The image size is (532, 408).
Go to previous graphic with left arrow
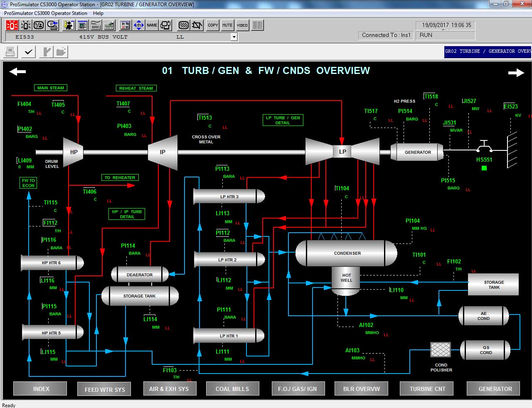(x=17, y=72)
